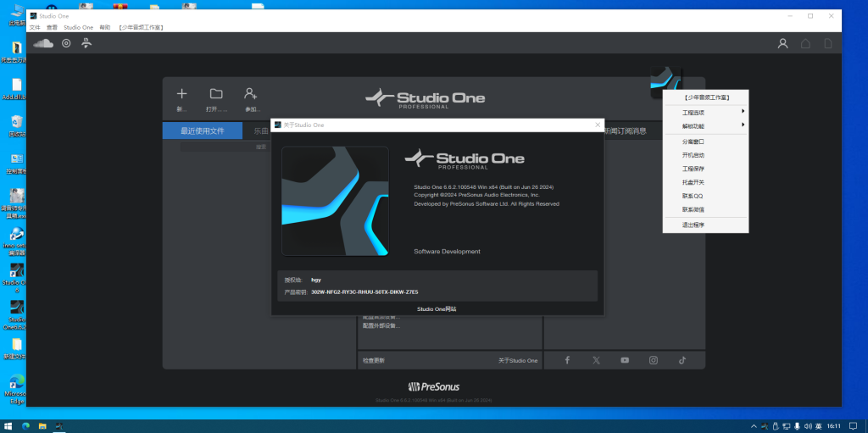Click the join collaboration person-plus icon

(x=251, y=93)
